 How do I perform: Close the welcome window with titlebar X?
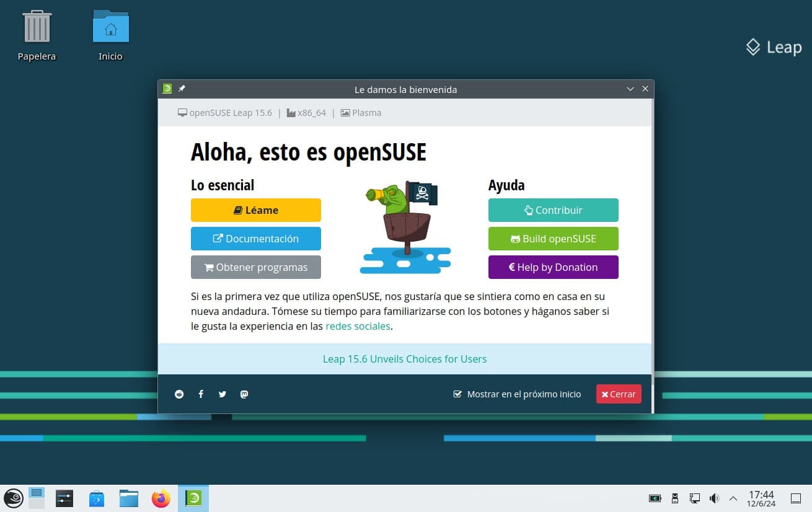click(x=645, y=89)
